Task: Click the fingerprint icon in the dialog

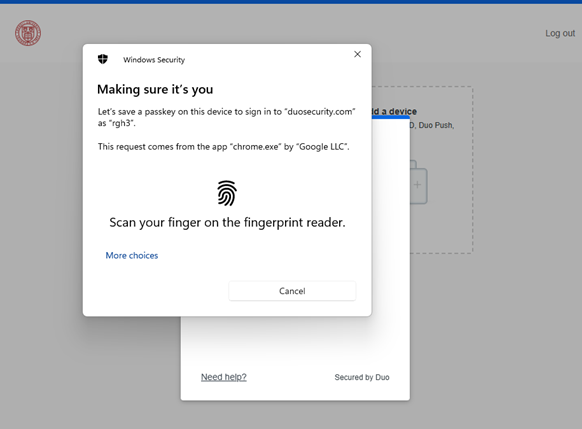Action: tap(227, 193)
